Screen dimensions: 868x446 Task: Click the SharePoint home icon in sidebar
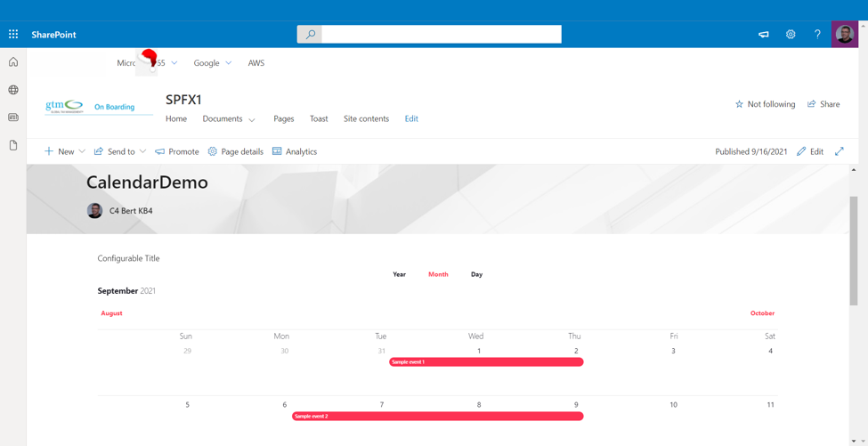13,62
